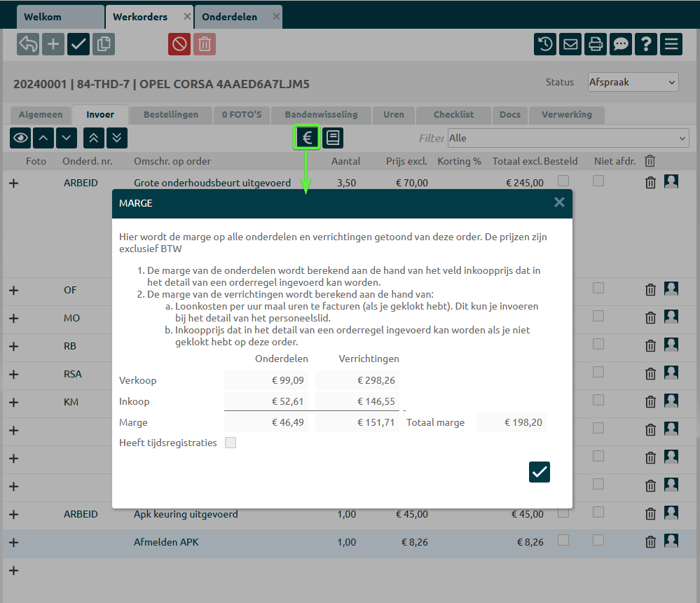Delete the Afmelden APK row

(x=650, y=541)
